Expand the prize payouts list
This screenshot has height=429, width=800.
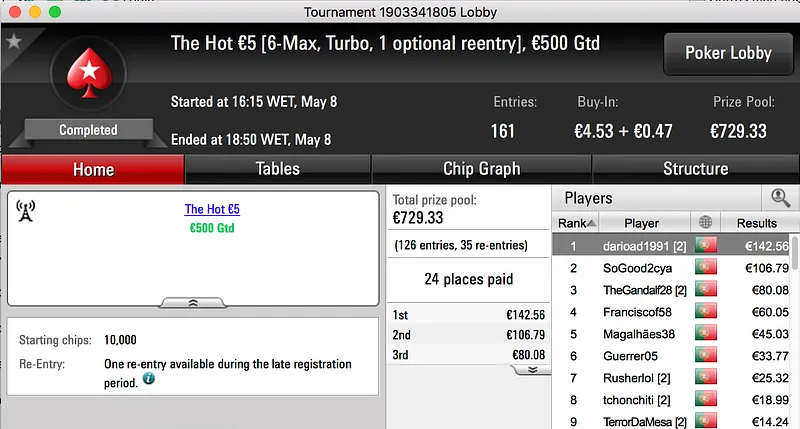(x=532, y=369)
